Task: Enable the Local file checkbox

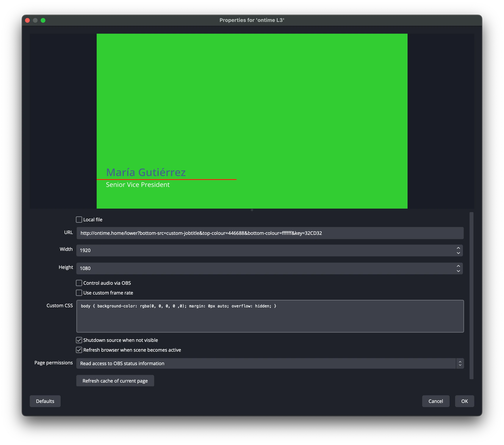Action: (x=79, y=220)
